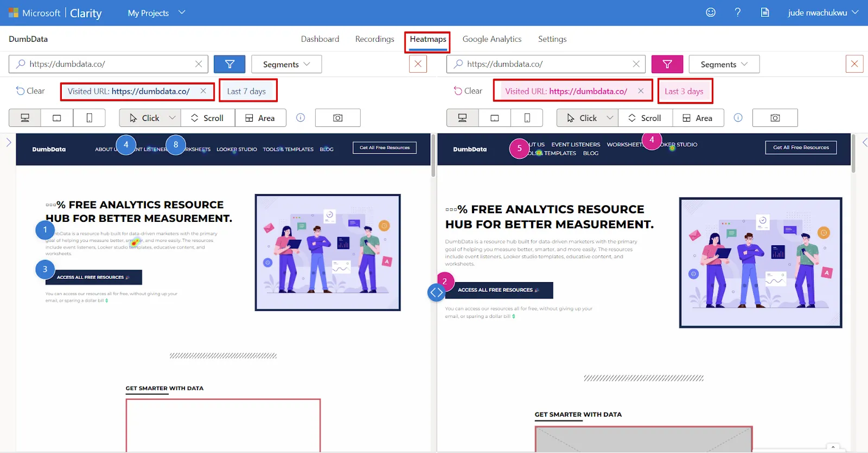The height and width of the screenshot is (453, 868).
Task: Click pink marker 2 in right panel
Action: [x=445, y=280]
